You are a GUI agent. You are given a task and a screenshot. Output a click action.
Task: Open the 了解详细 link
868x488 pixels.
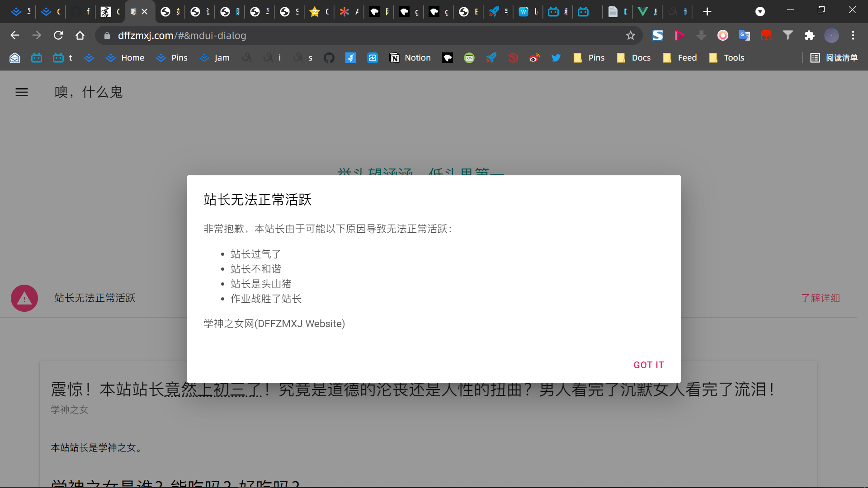point(820,298)
